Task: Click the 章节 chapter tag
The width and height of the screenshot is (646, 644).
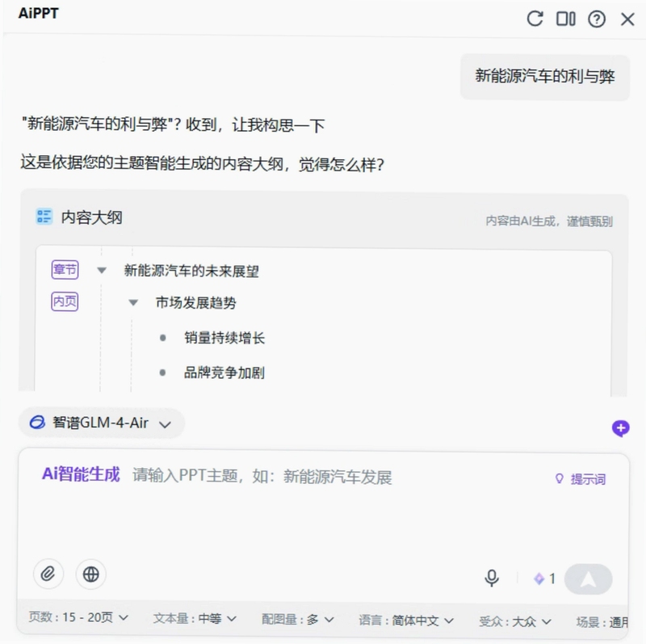Action: tap(65, 270)
